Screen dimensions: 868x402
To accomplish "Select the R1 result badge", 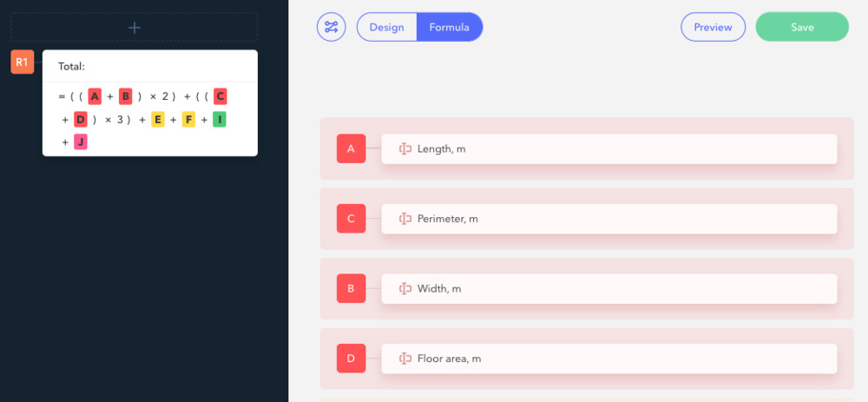I will tap(23, 62).
